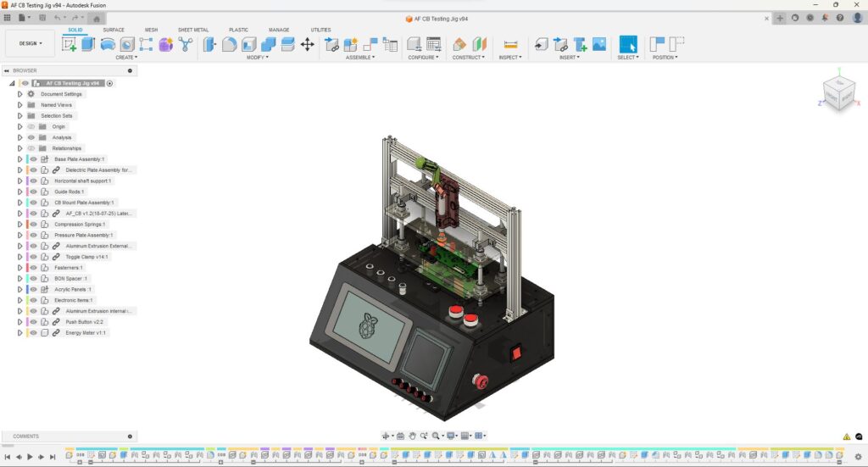Expand Toggle Clamp v14:1 node
868x467 pixels.
coord(20,257)
